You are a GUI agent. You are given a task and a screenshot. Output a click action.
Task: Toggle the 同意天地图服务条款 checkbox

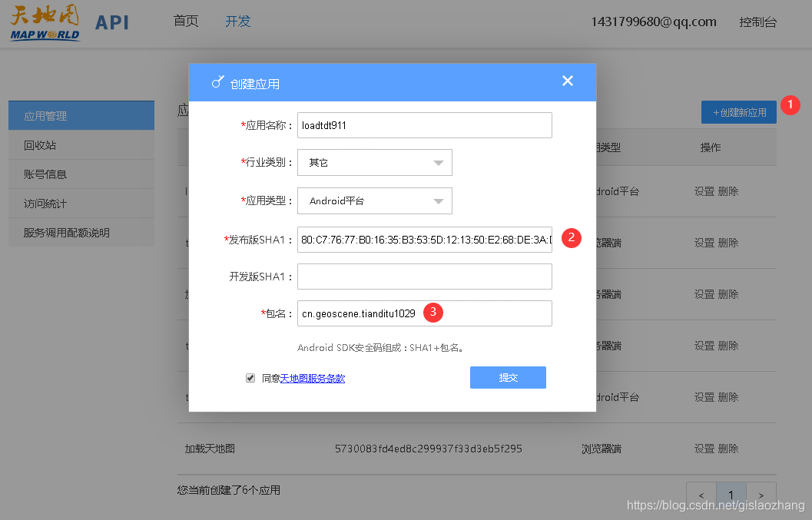click(250, 378)
